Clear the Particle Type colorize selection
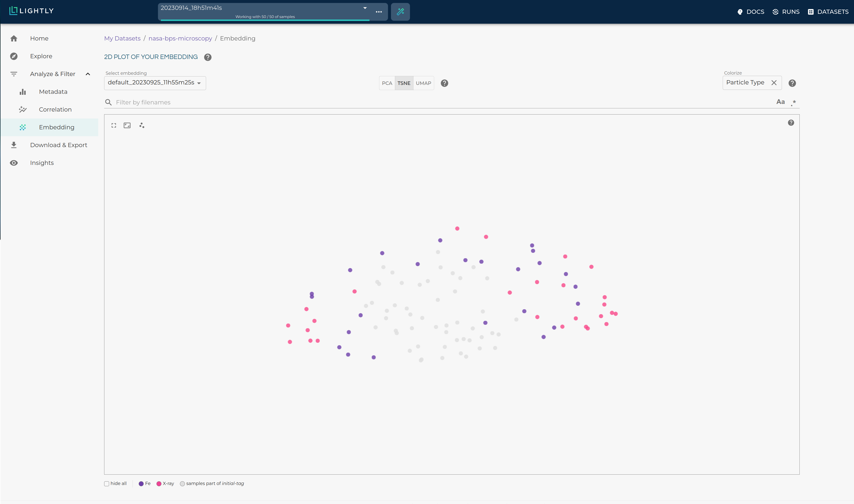This screenshot has width=854, height=504. pos(774,82)
